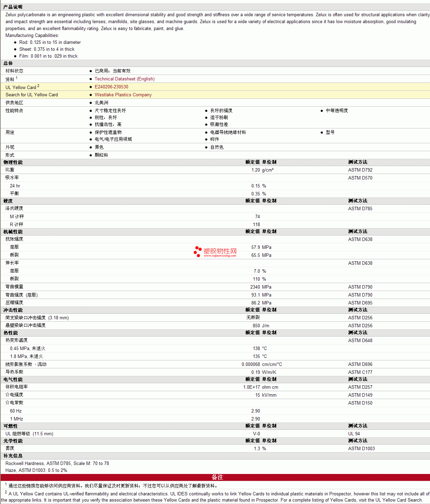
Task: Click the 北美洲 supply region entry
Action: tap(101, 103)
